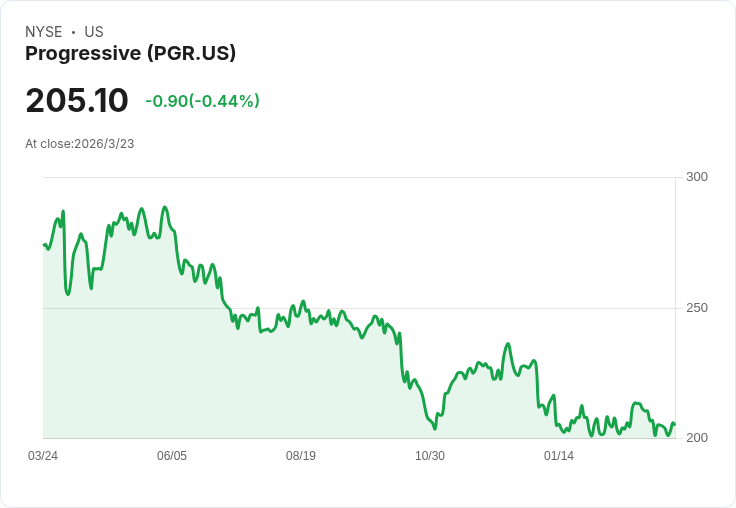Screen dimensions: 736x508
Task: Open the Progressive (PGR.US) title
Action: point(130,54)
